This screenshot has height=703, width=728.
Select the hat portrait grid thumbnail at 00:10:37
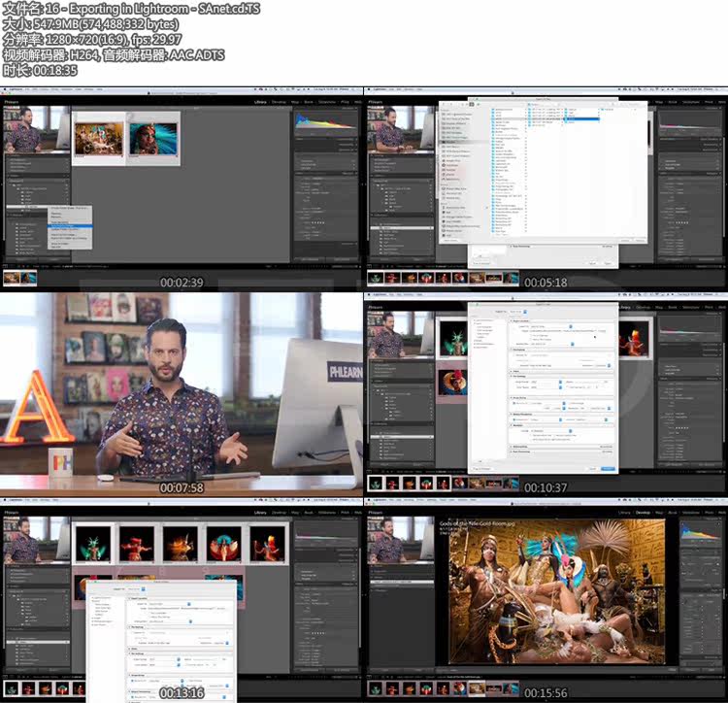point(452,383)
